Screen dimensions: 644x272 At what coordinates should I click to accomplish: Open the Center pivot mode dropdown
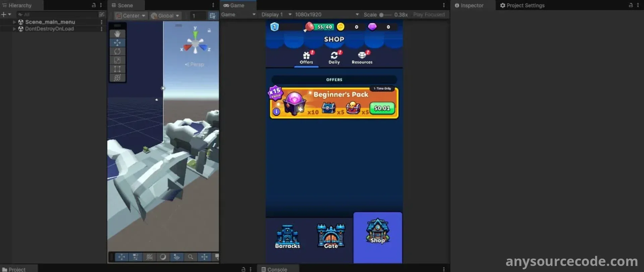coord(130,16)
